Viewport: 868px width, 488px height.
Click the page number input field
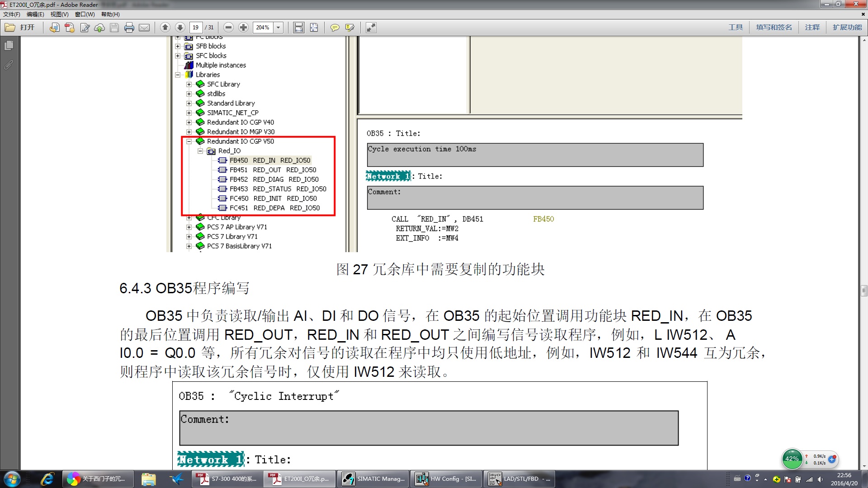(196, 28)
